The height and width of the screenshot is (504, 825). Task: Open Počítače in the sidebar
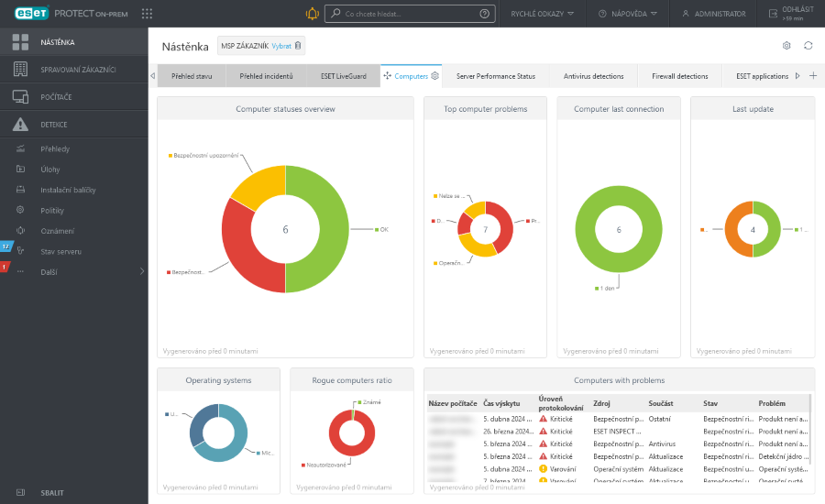pyautogui.click(x=55, y=97)
